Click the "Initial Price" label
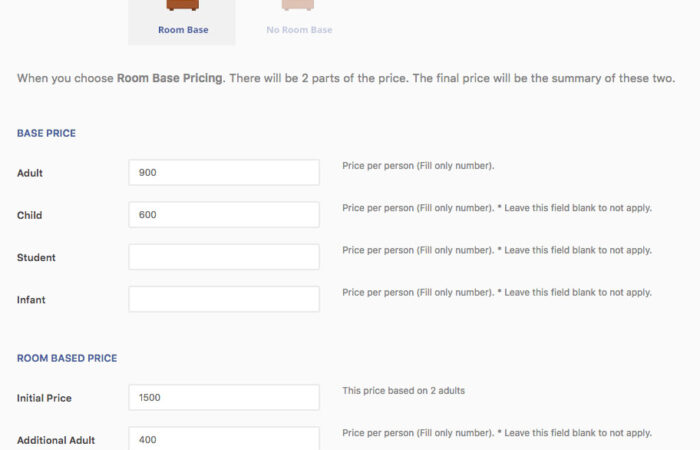 (x=44, y=398)
